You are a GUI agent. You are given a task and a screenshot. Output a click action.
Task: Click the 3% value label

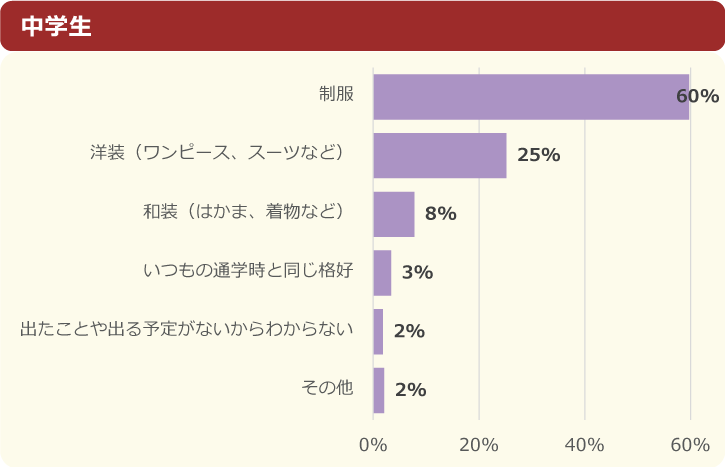417,273
